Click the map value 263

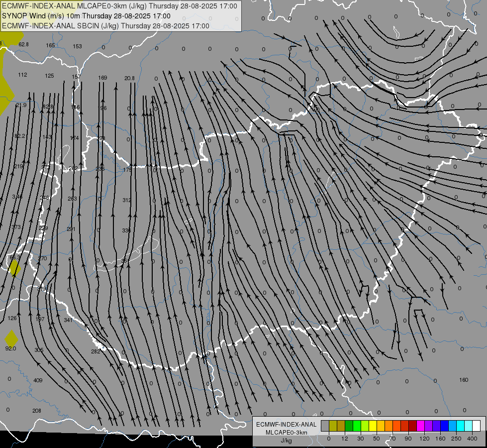tap(72, 198)
